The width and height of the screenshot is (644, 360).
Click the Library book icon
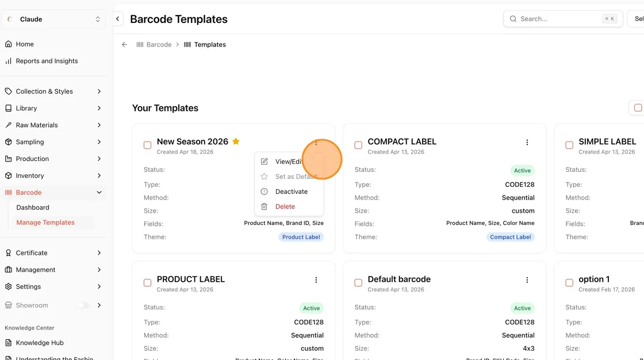pyautogui.click(x=8, y=108)
